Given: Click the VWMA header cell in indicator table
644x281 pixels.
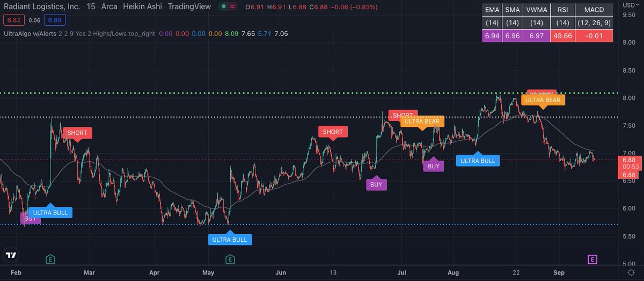Looking at the screenshot, I should tap(537, 10).
